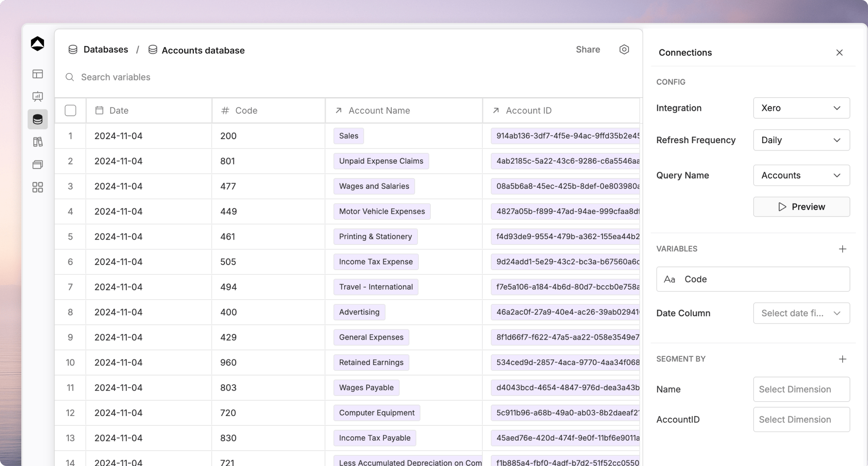Open the Refresh Frequency dropdown set to Daily
The height and width of the screenshot is (466, 868).
801,140
